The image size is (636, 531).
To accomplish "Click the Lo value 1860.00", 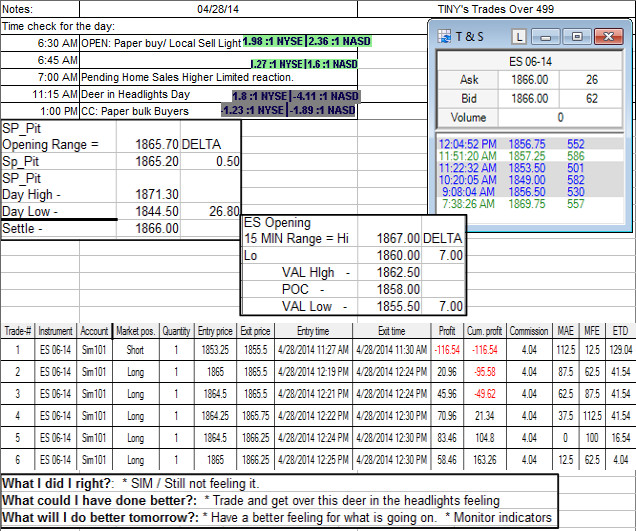I will pyautogui.click(x=398, y=255).
